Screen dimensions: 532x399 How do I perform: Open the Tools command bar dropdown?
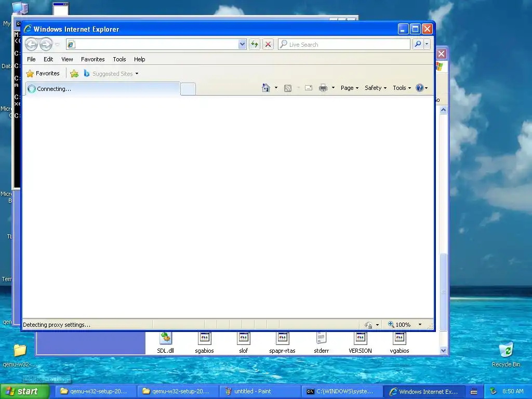click(x=402, y=88)
